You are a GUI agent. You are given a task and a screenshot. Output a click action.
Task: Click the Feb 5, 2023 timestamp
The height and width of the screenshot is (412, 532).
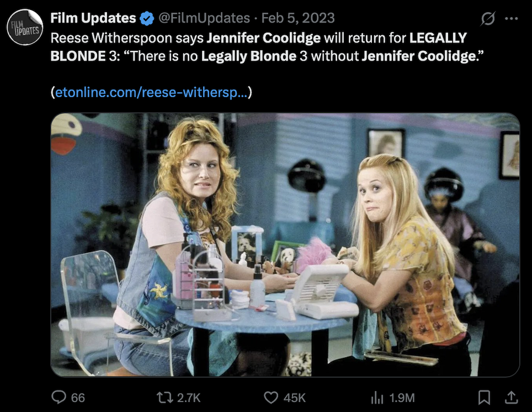click(298, 18)
